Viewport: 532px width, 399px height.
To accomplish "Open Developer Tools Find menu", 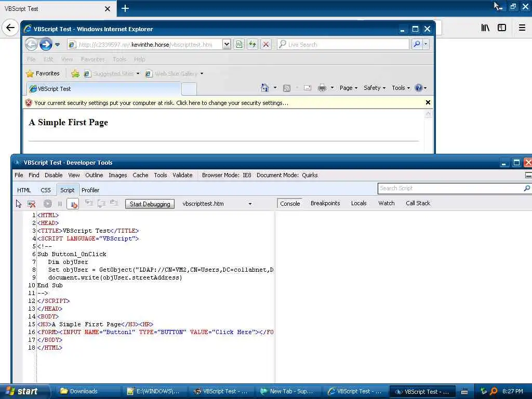I will point(34,175).
